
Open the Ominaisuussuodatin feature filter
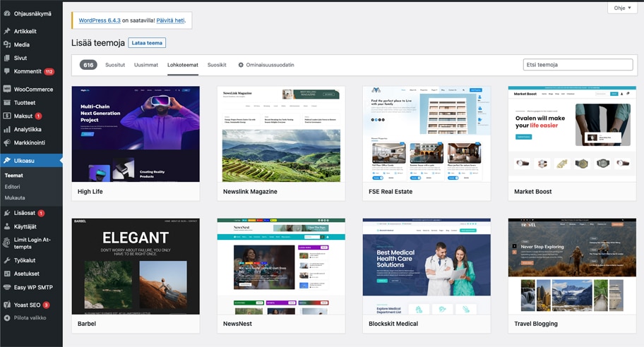pos(266,65)
